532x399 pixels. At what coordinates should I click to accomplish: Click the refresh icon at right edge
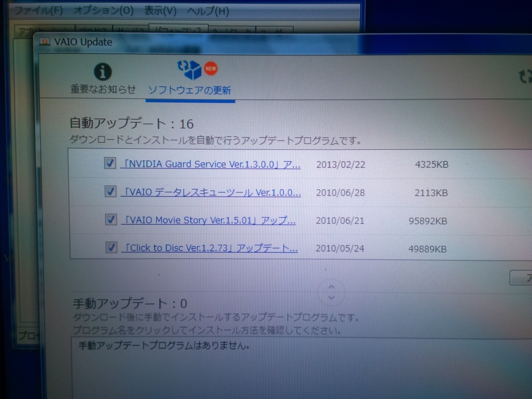pyautogui.click(x=525, y=77)
